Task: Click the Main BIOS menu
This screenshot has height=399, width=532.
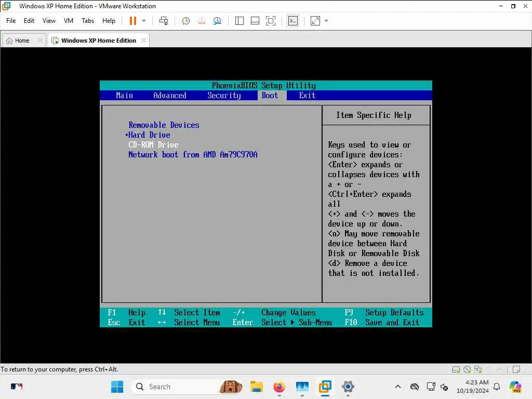Action: coord(125,96)
